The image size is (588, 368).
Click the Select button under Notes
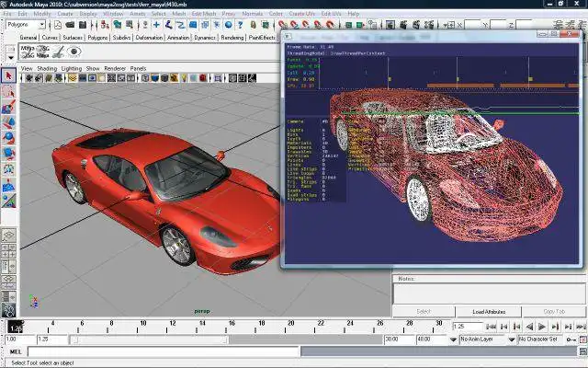pos(424,312)
